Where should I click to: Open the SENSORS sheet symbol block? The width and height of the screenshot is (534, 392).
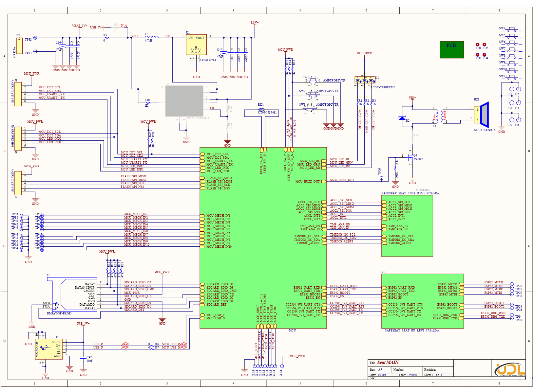[407, 226]
